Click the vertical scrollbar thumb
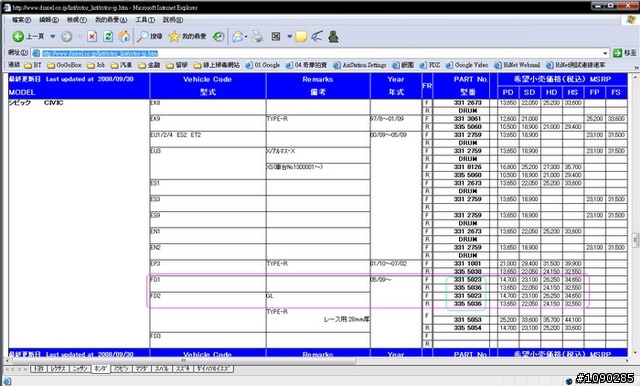This screenshot has height=386, width=640. point(636,240)
